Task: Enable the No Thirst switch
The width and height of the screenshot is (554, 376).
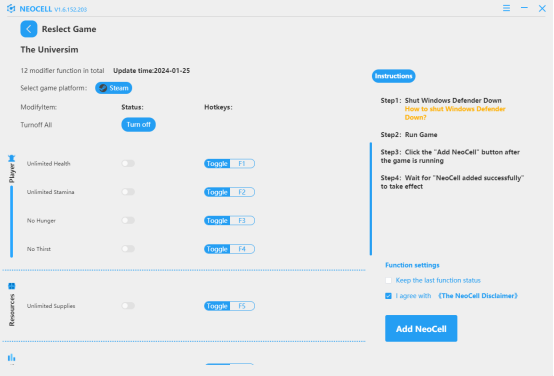Action: (128, 249)
